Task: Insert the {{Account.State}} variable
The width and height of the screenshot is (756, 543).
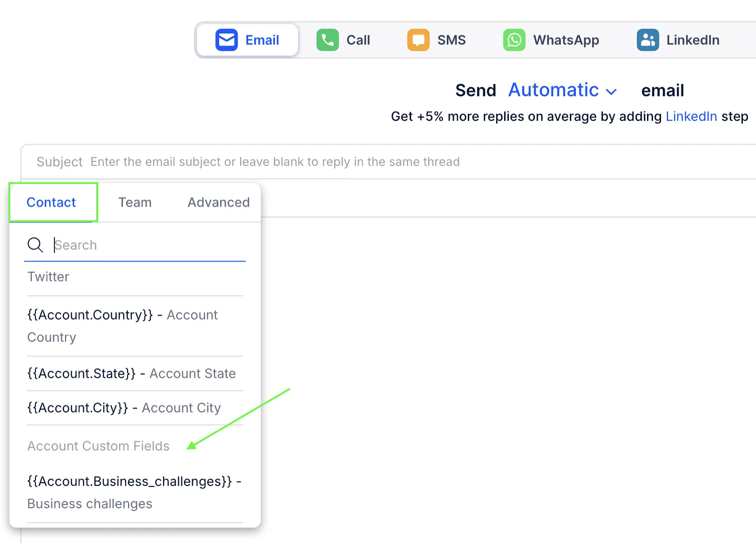Action: click(x=135, y=373)
